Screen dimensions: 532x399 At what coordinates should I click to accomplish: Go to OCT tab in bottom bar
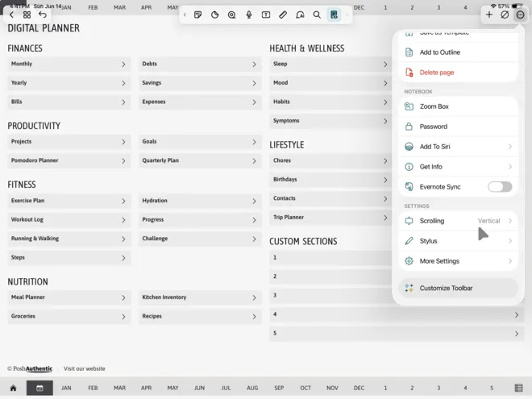tap(305, 388)
